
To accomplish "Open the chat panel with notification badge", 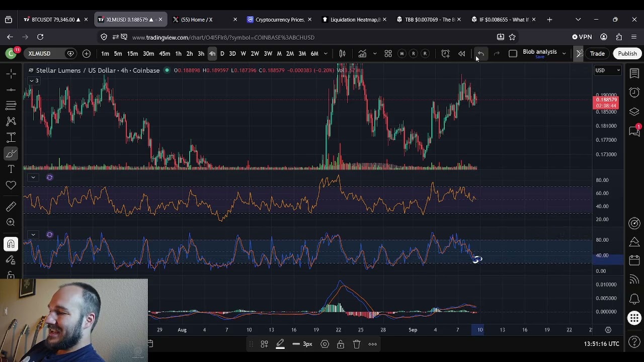I will [634, 131].
